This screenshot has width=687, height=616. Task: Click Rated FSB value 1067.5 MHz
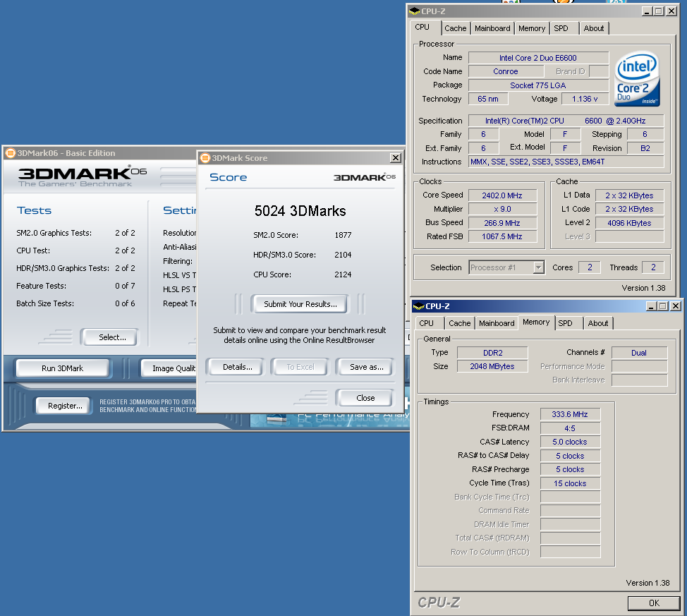(x=502, y=237)
